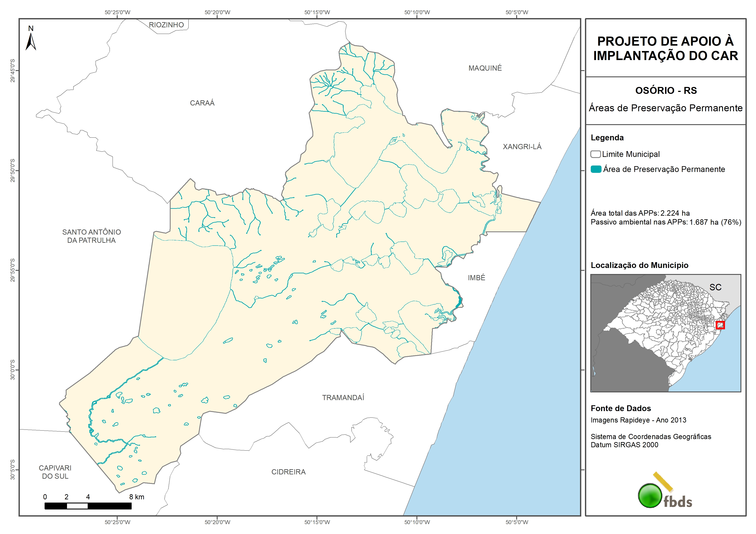Click the red locator square in inset map
The height and width of the screenshot is (534, 756).
[720, 325]
